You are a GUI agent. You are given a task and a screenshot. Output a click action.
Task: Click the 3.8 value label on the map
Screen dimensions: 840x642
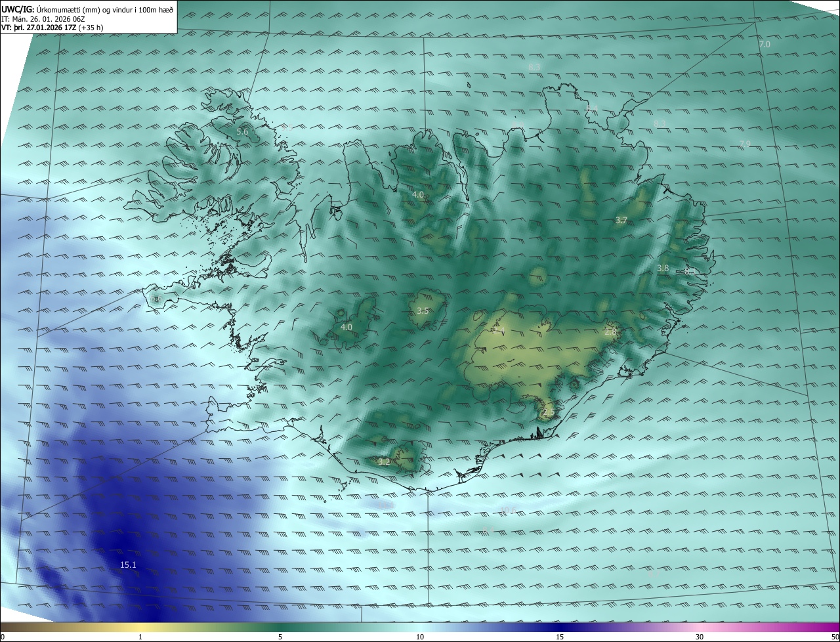click(x=663, y=268)
